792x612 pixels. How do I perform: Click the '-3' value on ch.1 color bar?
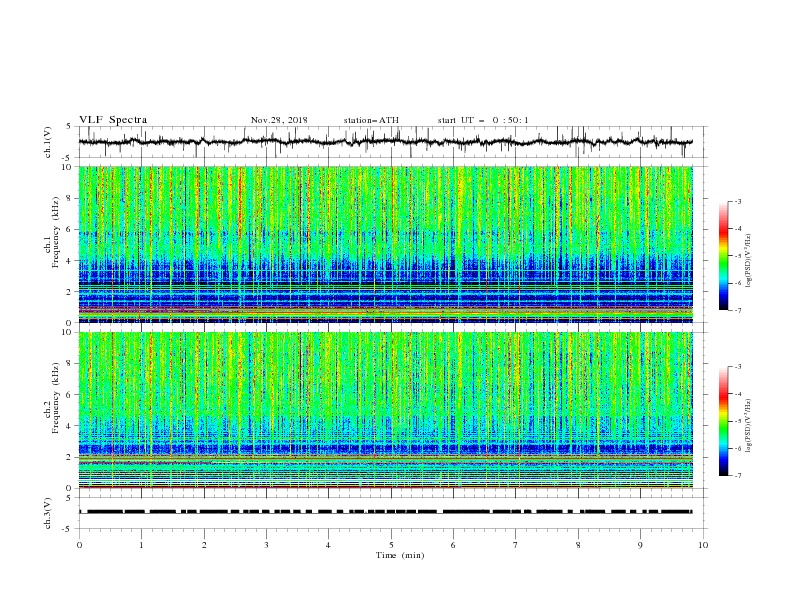(x=737, y=201)
